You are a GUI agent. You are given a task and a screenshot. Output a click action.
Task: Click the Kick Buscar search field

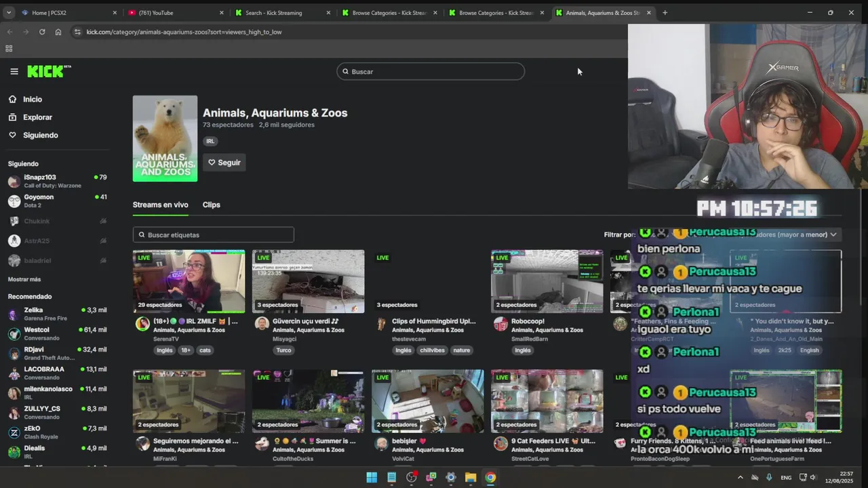point(431,71)
